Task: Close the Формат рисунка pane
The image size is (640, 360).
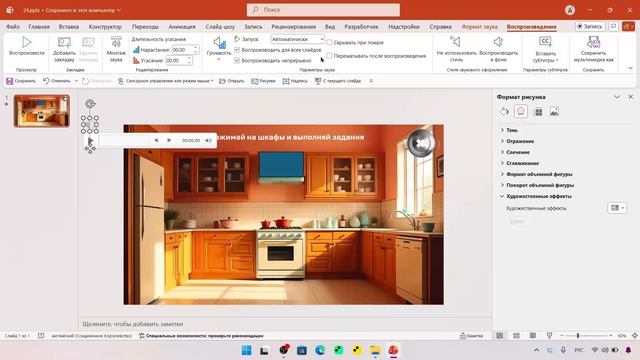Action: [631, 97]
